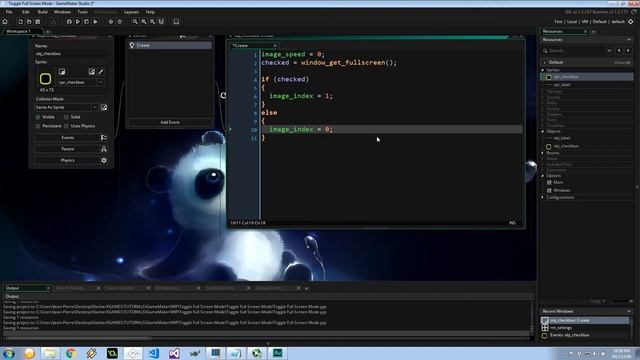Clean the project cache from toolbar
This screenshot has height=360, width=640.
coord(95,22)
